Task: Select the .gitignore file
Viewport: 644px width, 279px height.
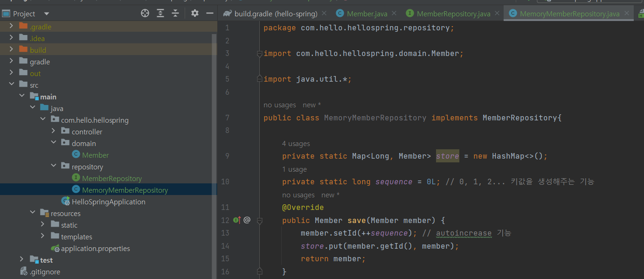Action: point(45,272)
